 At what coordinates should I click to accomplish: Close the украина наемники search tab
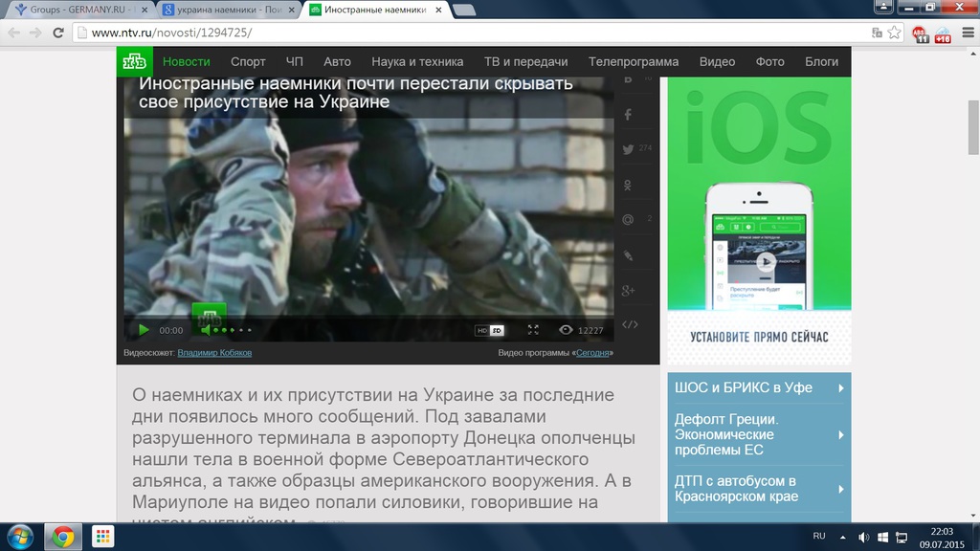point(291,10)
